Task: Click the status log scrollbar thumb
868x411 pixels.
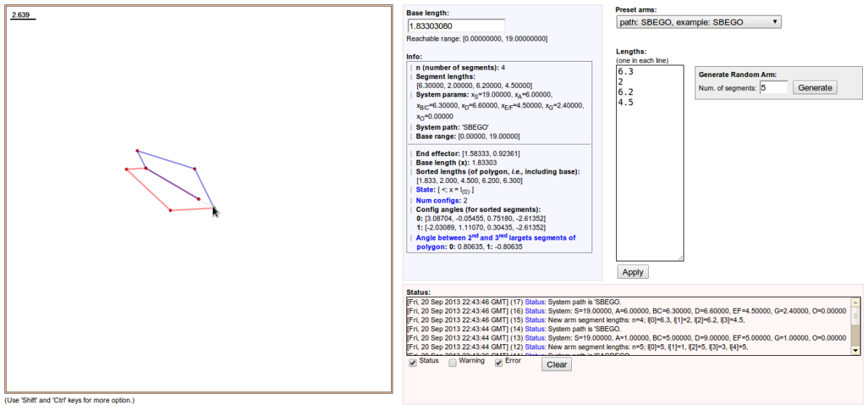Action: pos(856,317)
